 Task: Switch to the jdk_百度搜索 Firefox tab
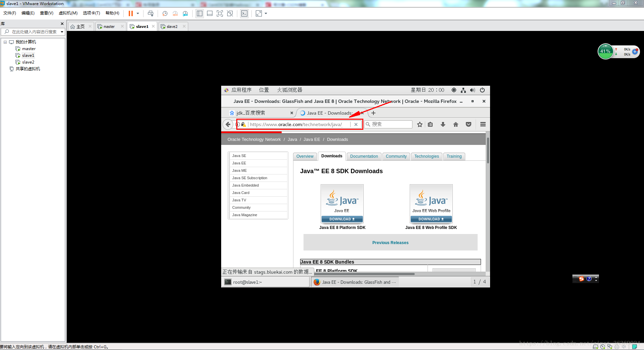click(x=258, y=113)
